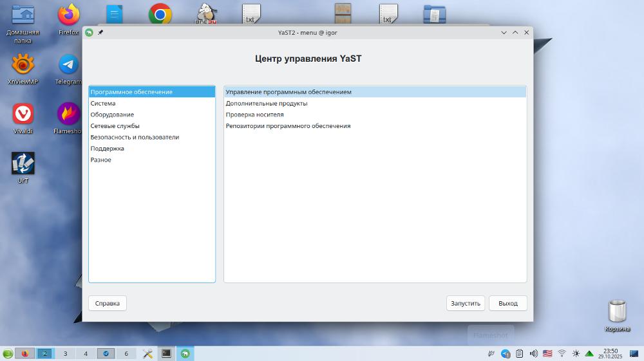Maximize the YaST2 window

pos(515,32)
